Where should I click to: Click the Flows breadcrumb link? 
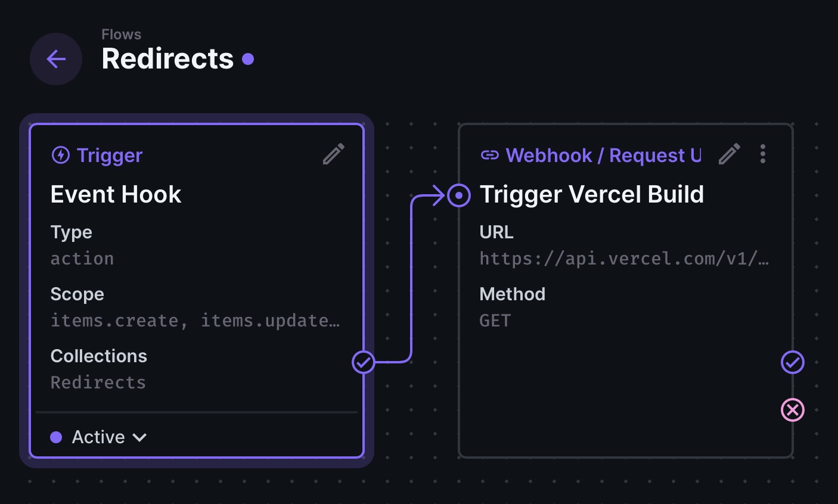[121, 35]
